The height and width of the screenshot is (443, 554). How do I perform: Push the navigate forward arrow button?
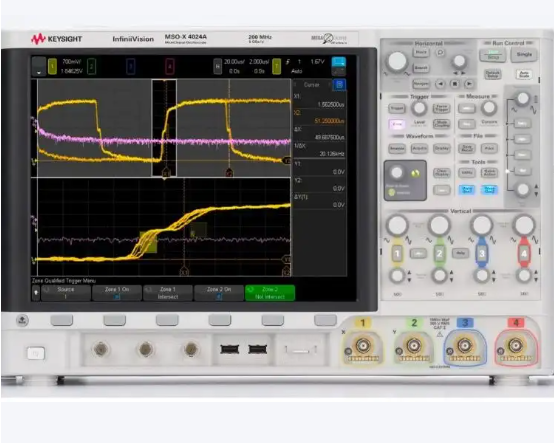[469, 84]
